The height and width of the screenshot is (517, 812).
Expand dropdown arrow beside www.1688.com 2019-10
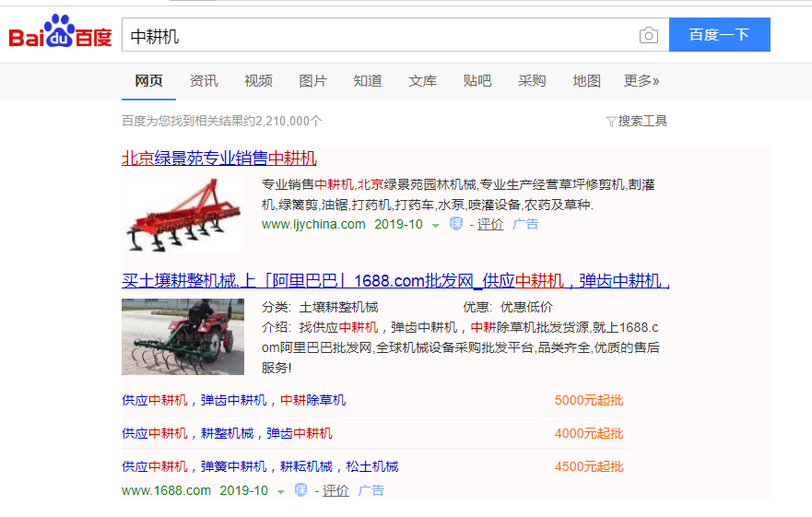coord(281,492)
